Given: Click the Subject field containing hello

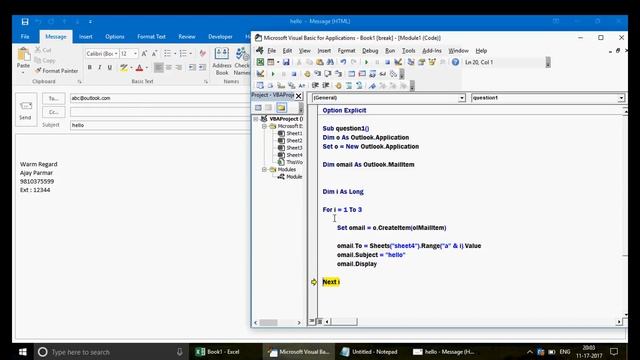Looking at the screenshot, I should pos(160,125).
